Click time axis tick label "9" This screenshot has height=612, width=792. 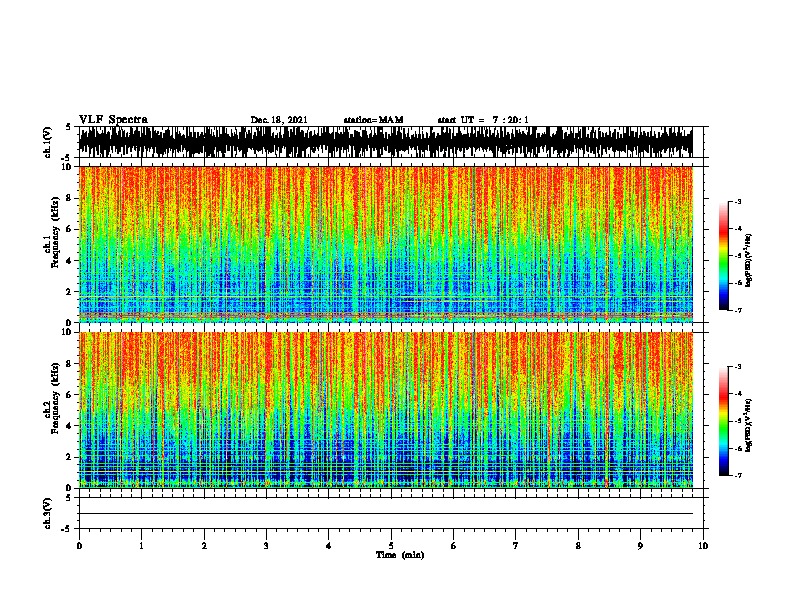[x=640, y=545]
